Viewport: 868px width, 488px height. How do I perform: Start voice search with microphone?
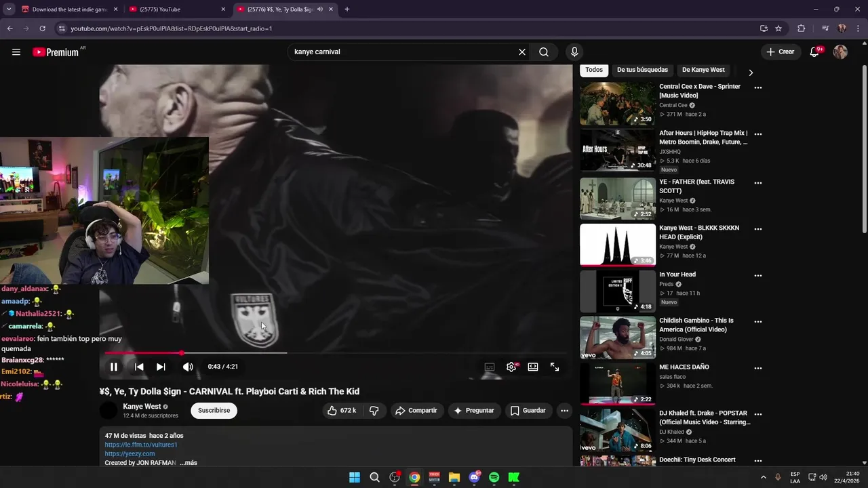(x=574, y=52)
